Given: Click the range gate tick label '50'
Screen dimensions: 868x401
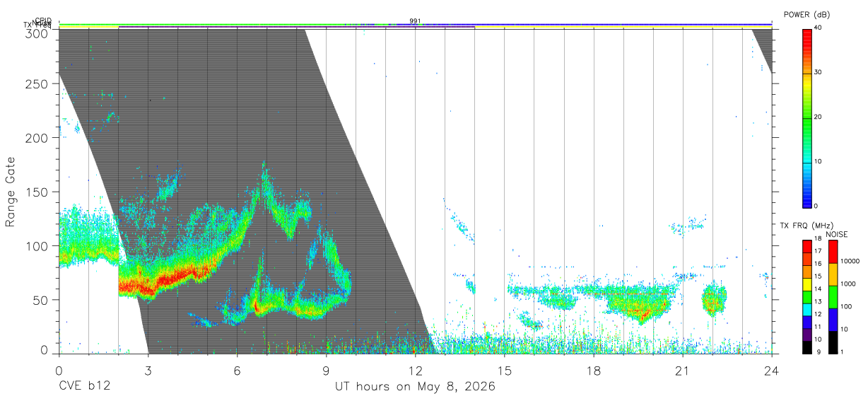Looking at the screenshot, I should [x=40, y=299].
